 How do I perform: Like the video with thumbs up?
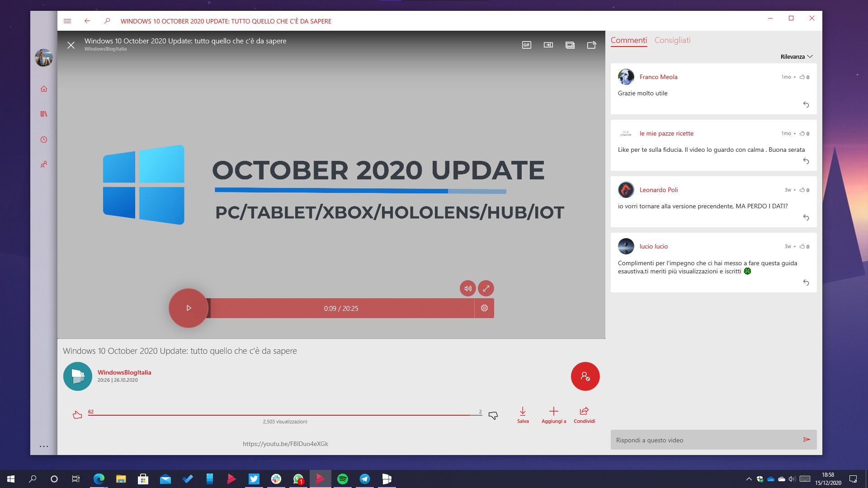tap(77, 415)
